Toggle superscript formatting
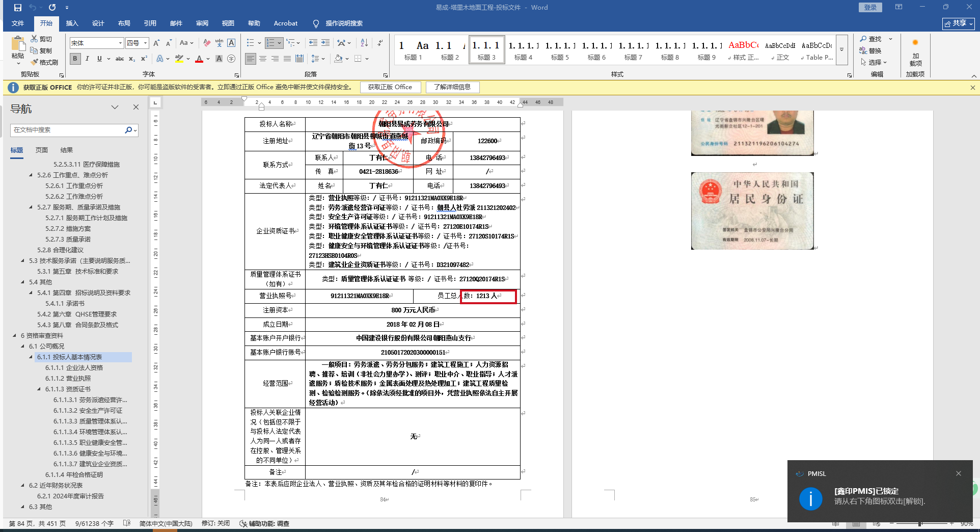The height and width of the screenshot is (532, 980). [x=144, y=59]
